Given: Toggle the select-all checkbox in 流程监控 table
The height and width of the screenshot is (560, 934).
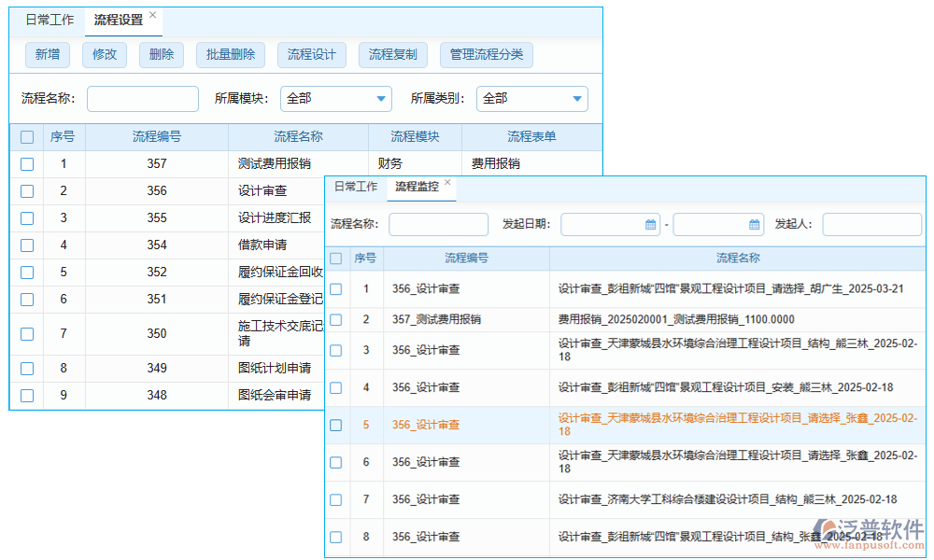Looking at the screenshot, I should click(x=335, y=259).
